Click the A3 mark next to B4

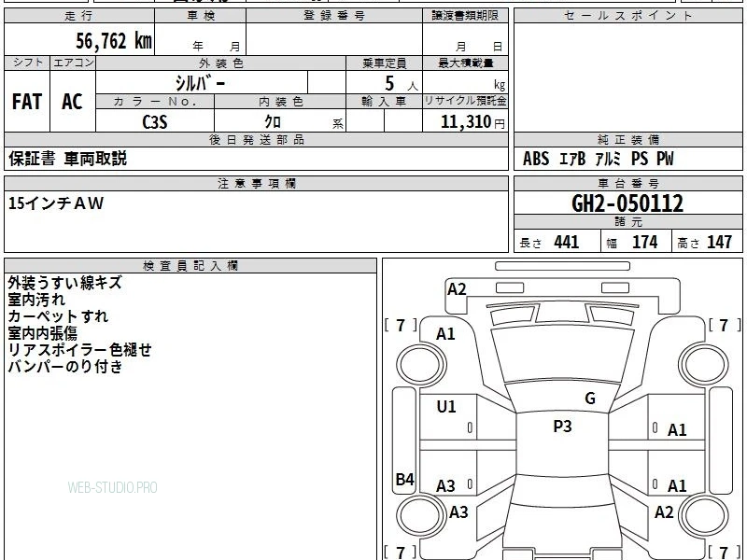click(445, 486)
